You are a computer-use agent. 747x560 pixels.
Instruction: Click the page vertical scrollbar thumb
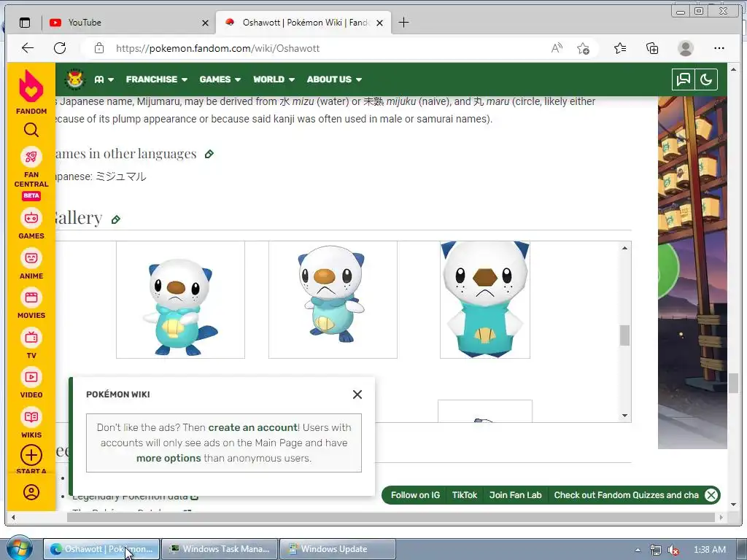(x=733, y=384)
